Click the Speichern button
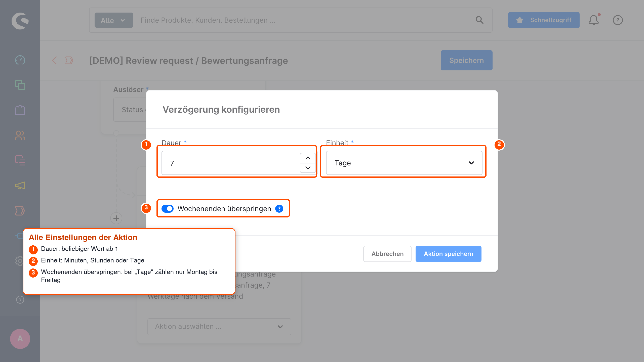This screenshot has height=362, width=644. [x=466, y=60]
